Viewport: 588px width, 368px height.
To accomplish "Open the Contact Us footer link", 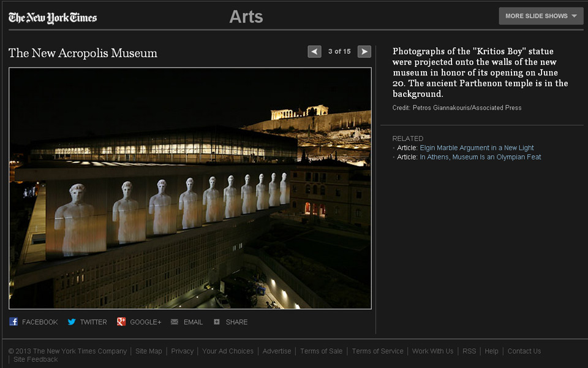I will click(x=524, y=351).
